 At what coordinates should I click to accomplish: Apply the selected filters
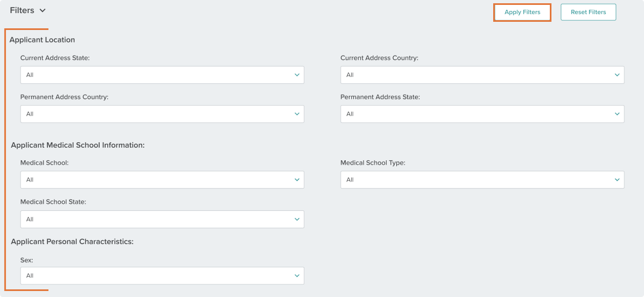pyautogui.click(x=522, y=13)
